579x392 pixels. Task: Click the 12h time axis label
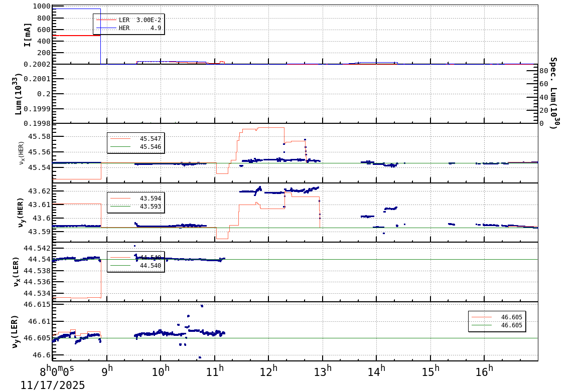269,371
